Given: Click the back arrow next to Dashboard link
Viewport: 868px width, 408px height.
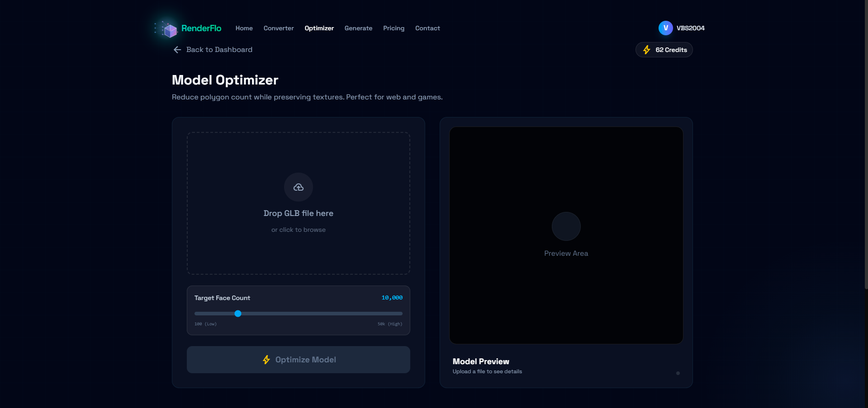Looking at the screenshot, I should 177,50.
